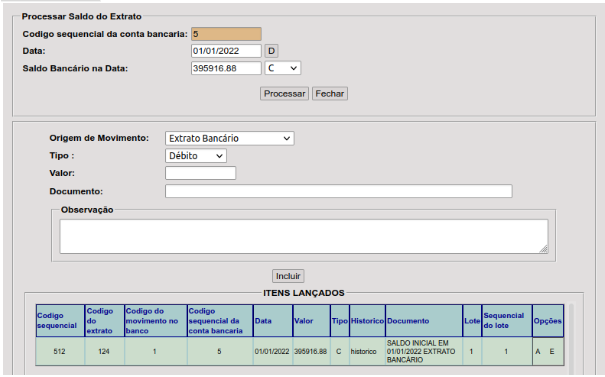Click the Tipo column header
Image resolution: width=605 pixels, height=377 pixels.
[x=340, y=321]
